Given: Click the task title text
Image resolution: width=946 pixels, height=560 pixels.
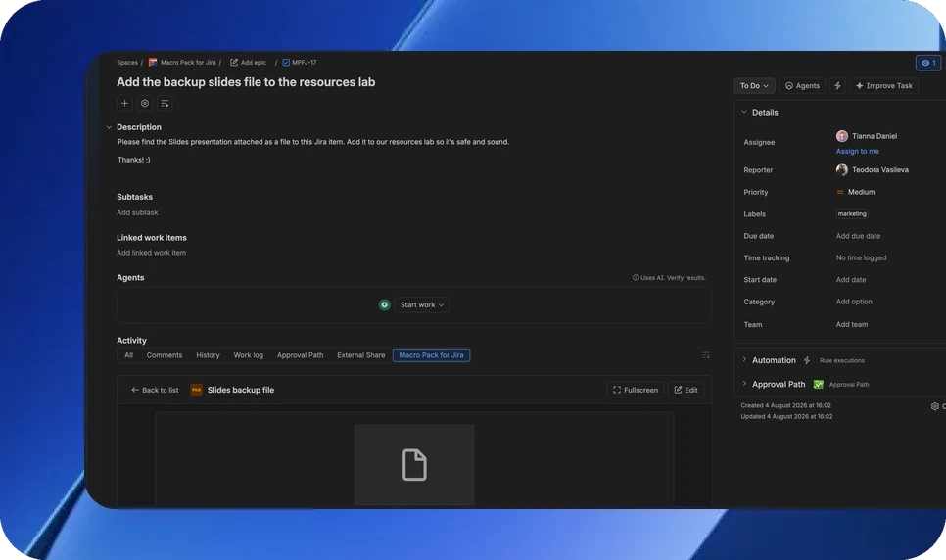Looking at the screenshot, I should pos(246,82).
